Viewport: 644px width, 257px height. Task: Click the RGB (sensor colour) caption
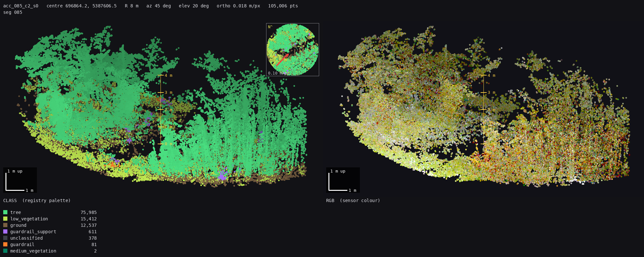[x=353, y=200]
